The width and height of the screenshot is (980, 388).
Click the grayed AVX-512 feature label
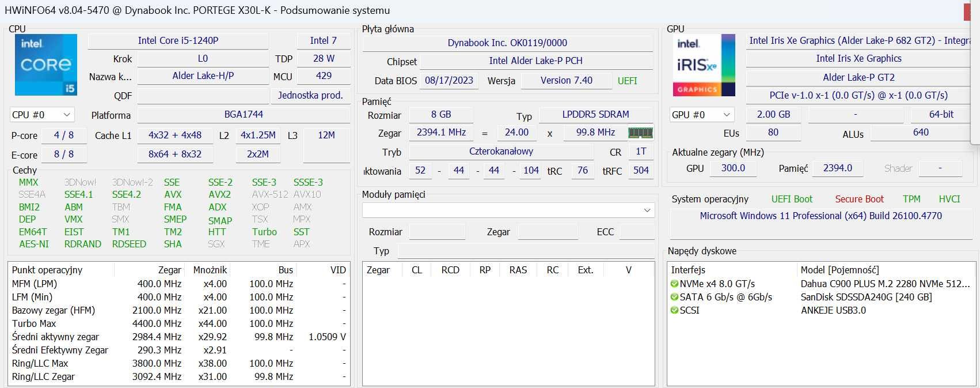click(x=269, y=194)
